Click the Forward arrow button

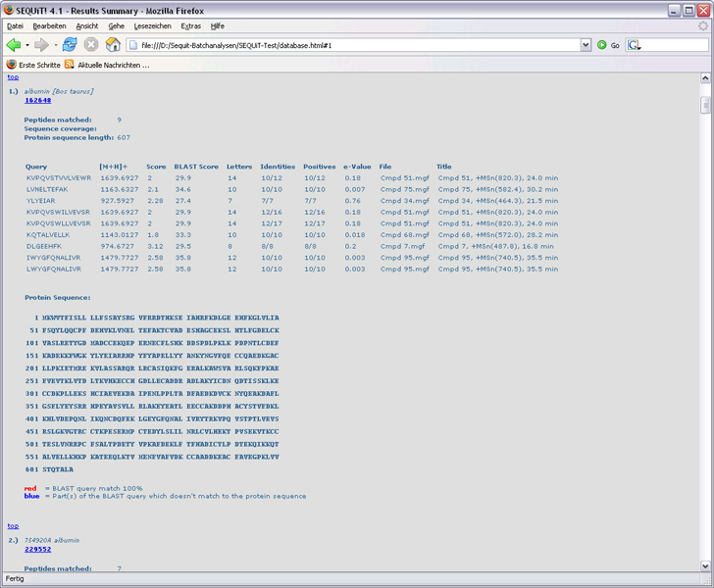tap(40, 45)
